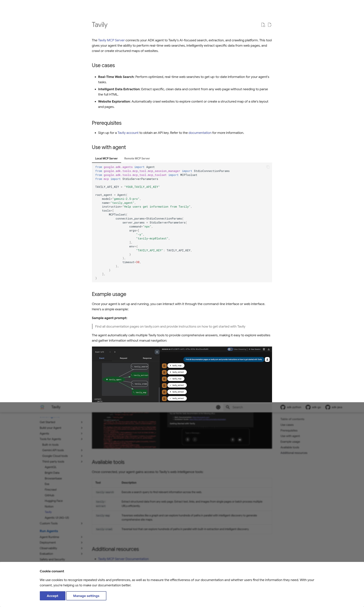
Task: Jump to Use cases in contents
Action: [x=287, y=425]
